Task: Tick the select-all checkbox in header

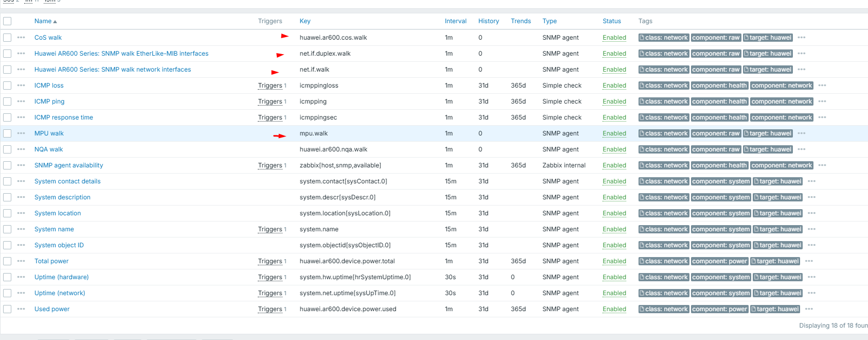Action: [7, 21]
